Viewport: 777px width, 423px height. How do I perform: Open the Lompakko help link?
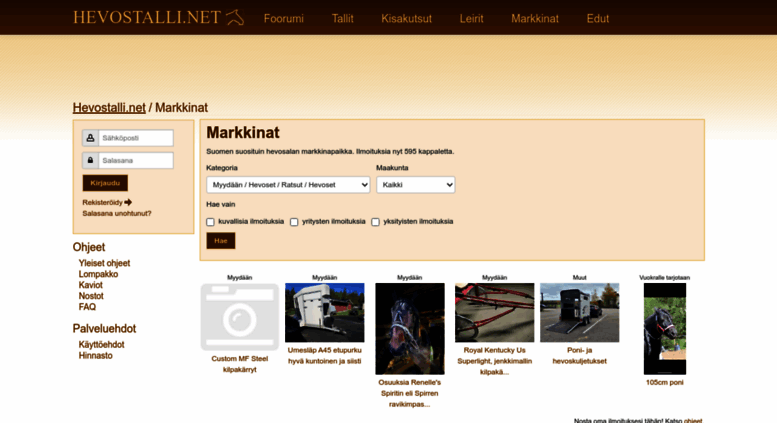pos(98,274)
